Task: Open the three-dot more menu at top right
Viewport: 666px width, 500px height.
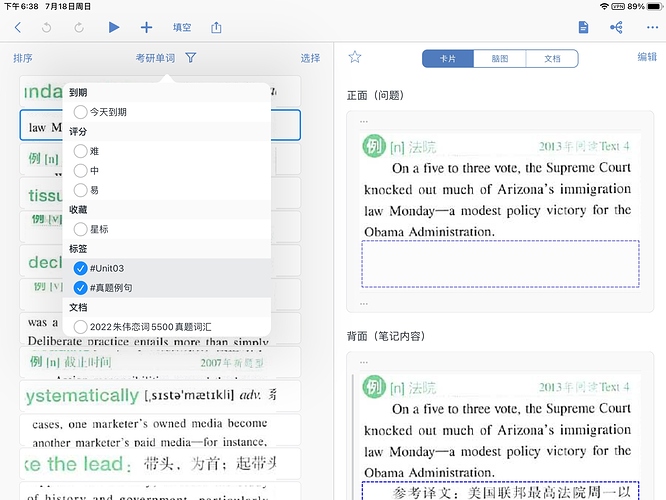Action: pyautogui.click(x=652, y=28)
